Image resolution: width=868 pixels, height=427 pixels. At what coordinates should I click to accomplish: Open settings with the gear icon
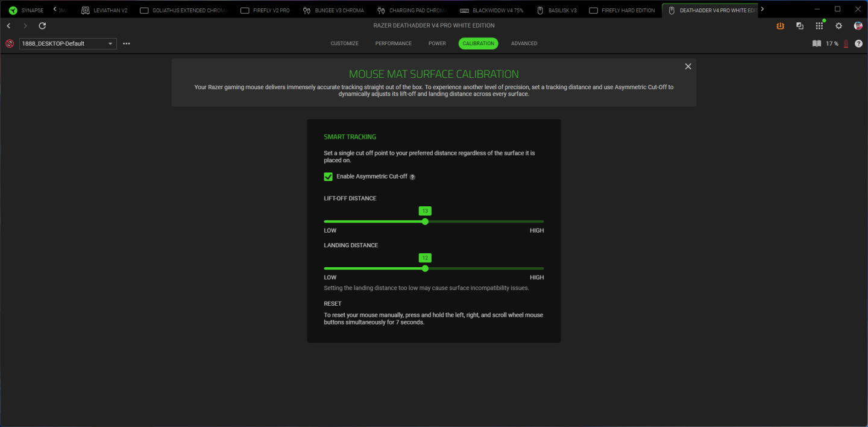838,26
